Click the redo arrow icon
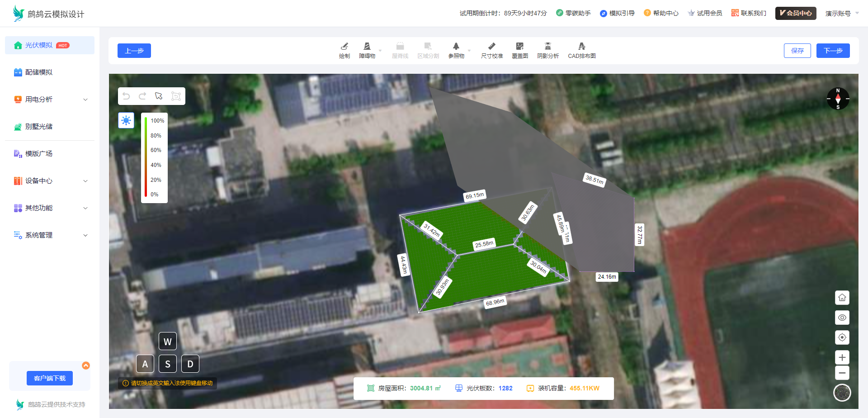Screen dimensions: 868x418 [142, 96]
